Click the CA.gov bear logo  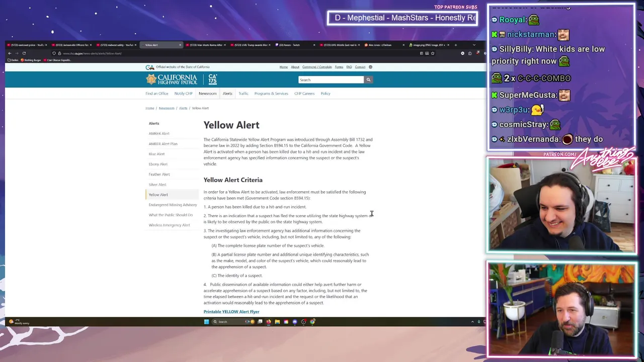pos(149,67)
